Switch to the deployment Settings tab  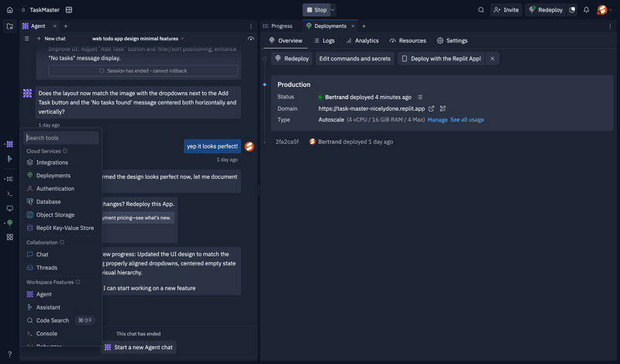click(453, 41)
